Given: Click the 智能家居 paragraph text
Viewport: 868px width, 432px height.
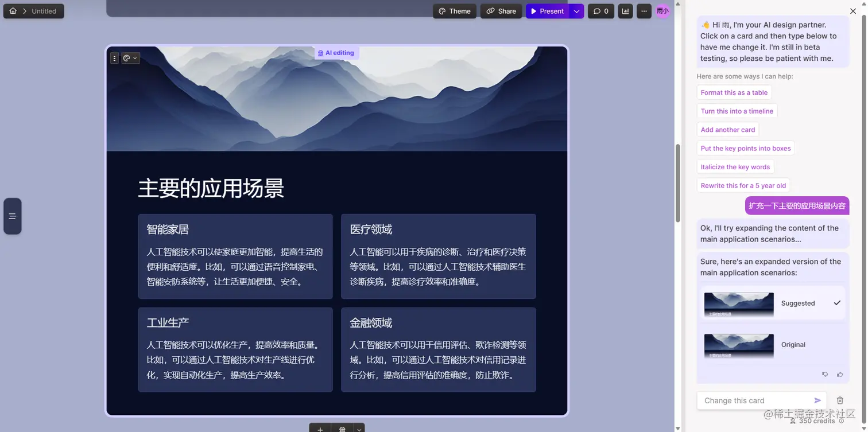Looking at the screenshot, I should [235, 267].
